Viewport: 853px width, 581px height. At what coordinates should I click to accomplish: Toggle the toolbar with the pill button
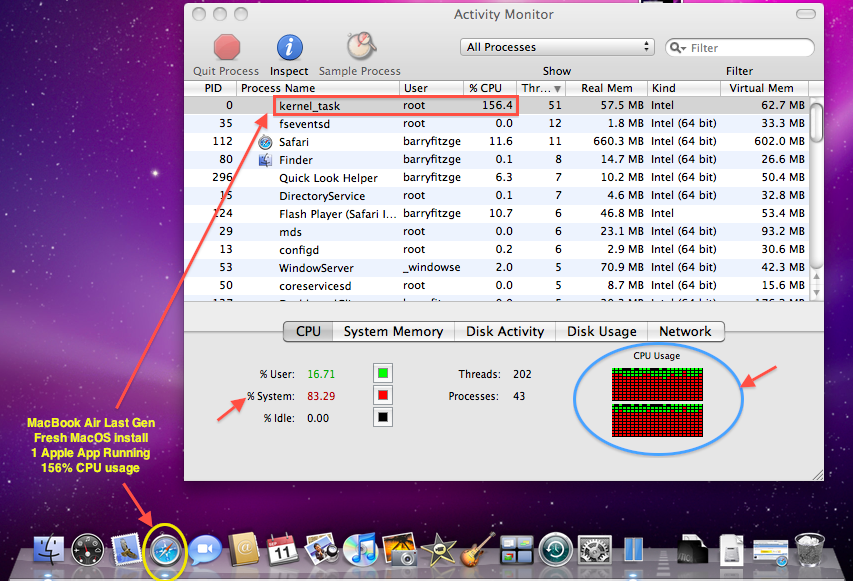click(806, 14)
